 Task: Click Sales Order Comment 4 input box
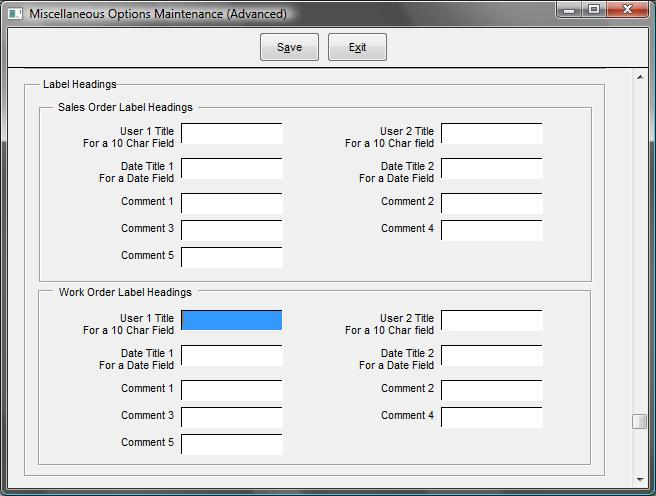pos(492,230)
